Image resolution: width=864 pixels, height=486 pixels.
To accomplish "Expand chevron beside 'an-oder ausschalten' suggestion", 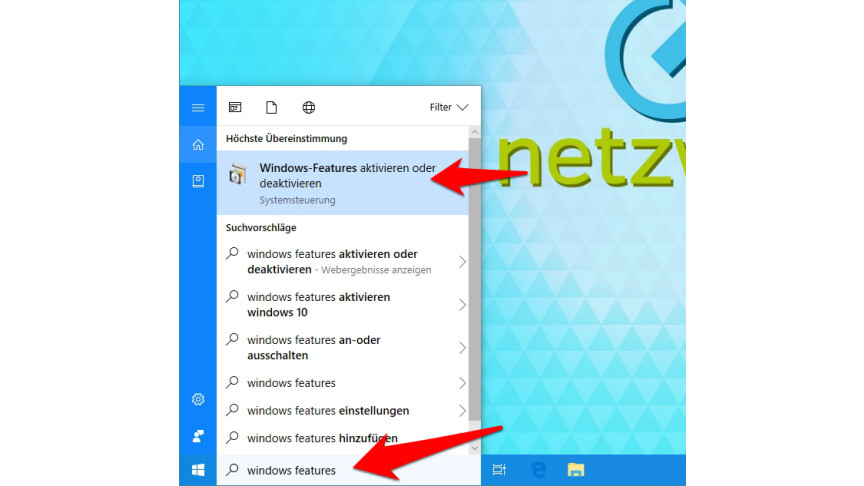I will pyautogui.click(x=462, y=348).
